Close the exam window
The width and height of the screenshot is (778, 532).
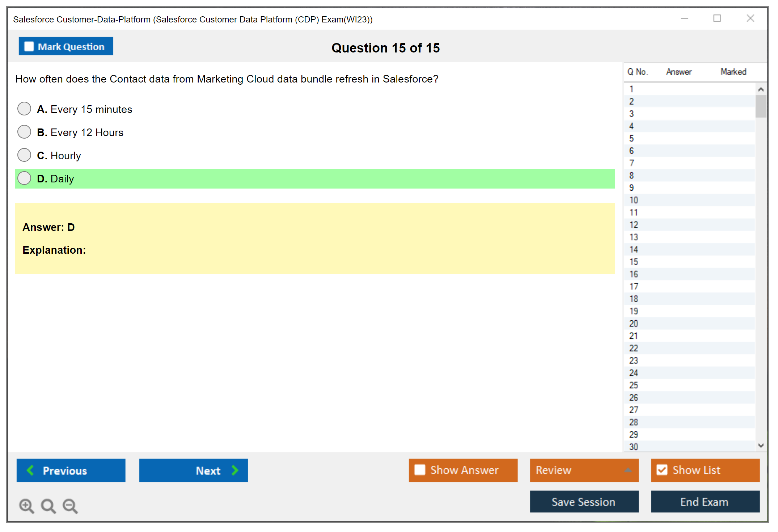[750, 18]
